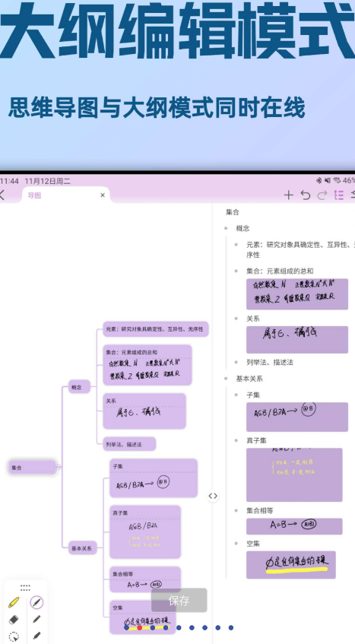Select the yellow highlighter tool

(14, 602)
